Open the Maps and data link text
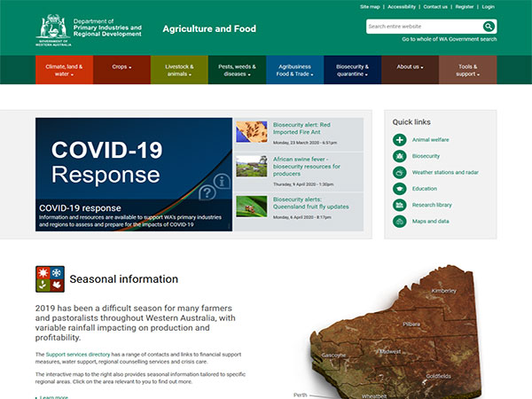Viewport: 532px width, 399px height. coord(431,221)
